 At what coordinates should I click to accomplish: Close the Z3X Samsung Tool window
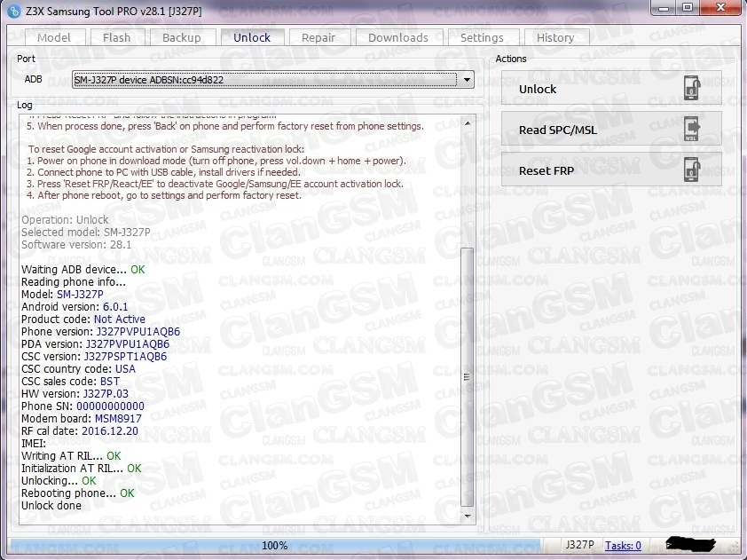click(x=720, y=8)
